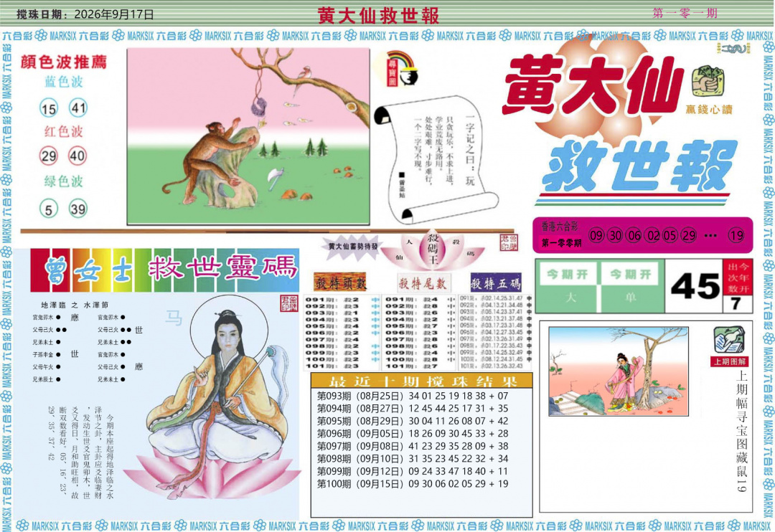775x532 pixels.
Task: Click ball 05 in the 第一零零期 banner
Action: [x=670, y=235]
